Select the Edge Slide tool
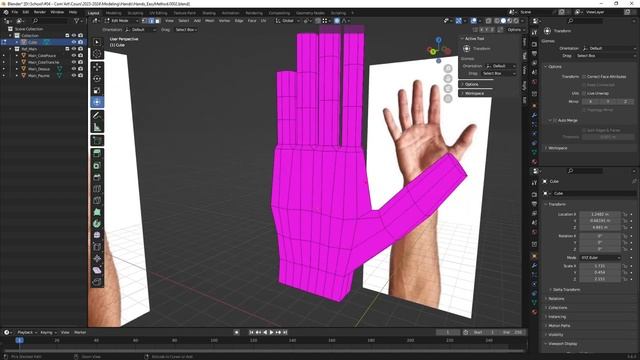This screenshot has width=640, height=360. [97, 247]
